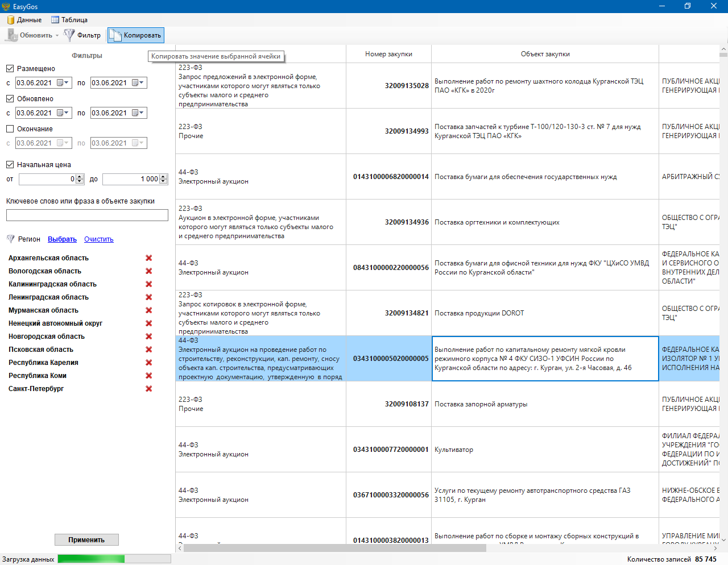Select cell with number 32009135028
This screenshot has height=565, width=728.
pyautogui.click(x=388, y=86)
